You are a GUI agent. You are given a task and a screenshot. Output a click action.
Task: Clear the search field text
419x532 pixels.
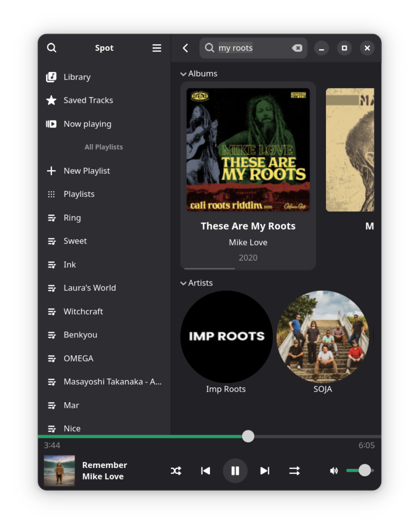297,48
